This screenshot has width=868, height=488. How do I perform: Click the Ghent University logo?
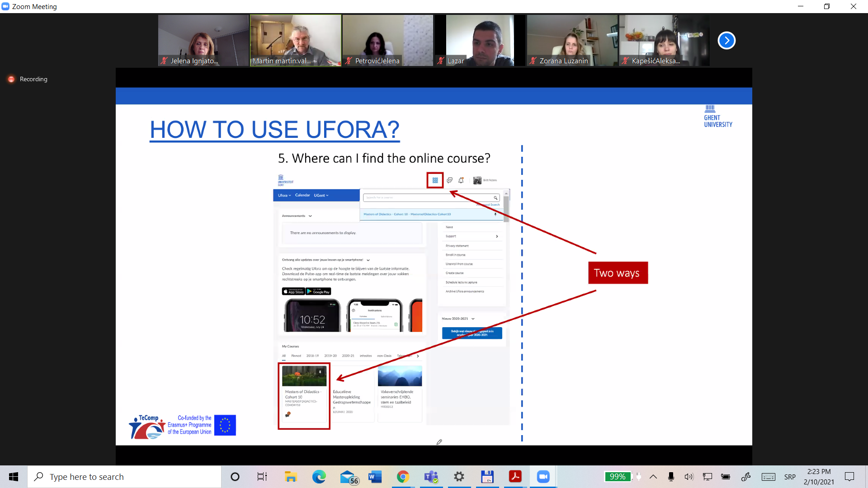(x=718, y=116)
